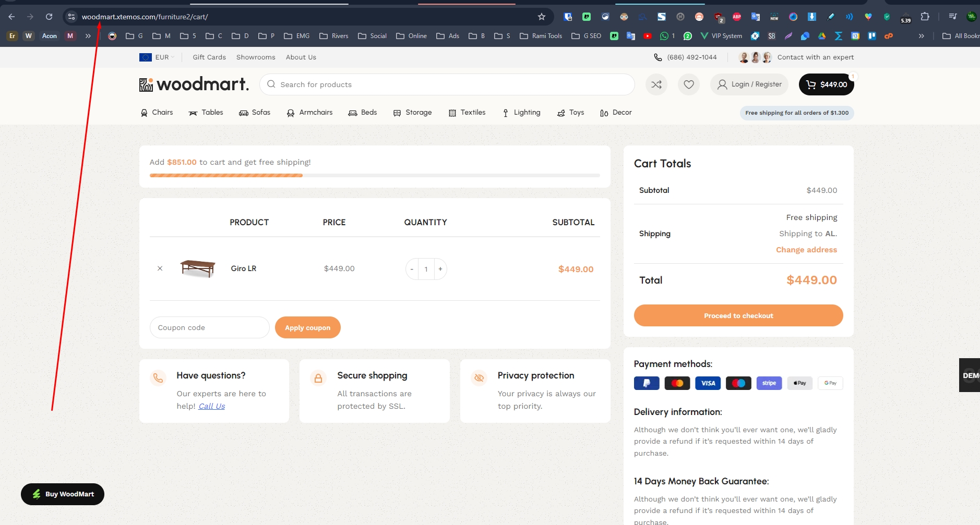Open the Rami Tools bookmarks folder
This screenshot has width=980, height=525.
(541, 36)
